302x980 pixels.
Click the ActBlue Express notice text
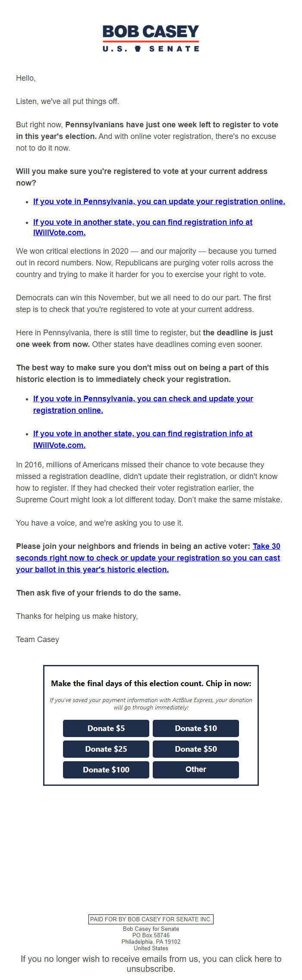pyautogui.click(x=151, y=704)
